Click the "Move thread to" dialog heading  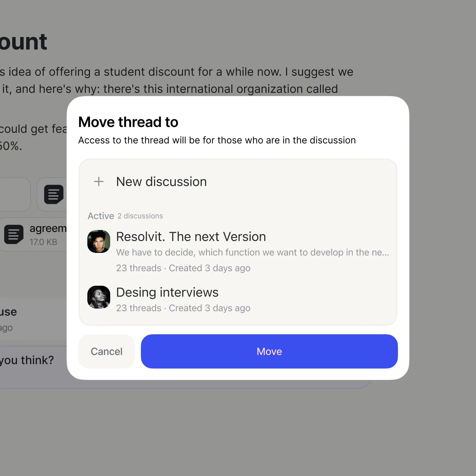[x=128, y=122]
